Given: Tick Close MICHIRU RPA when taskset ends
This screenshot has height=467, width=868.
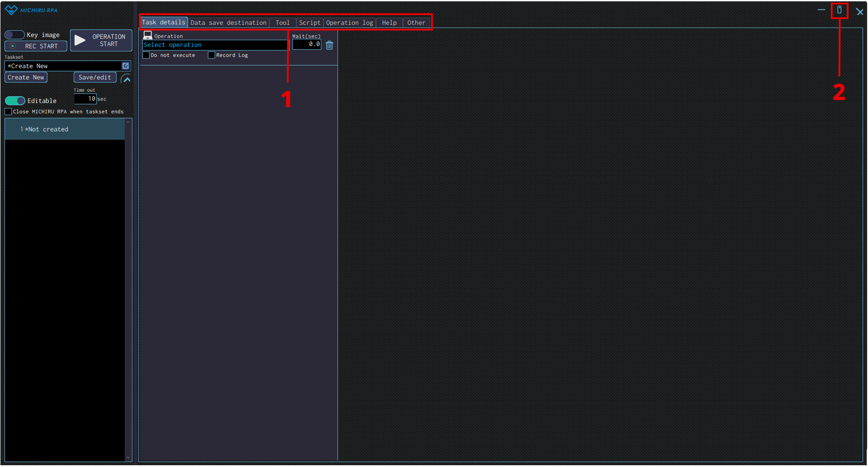Looking at the screenshot, I should [8, 112].
